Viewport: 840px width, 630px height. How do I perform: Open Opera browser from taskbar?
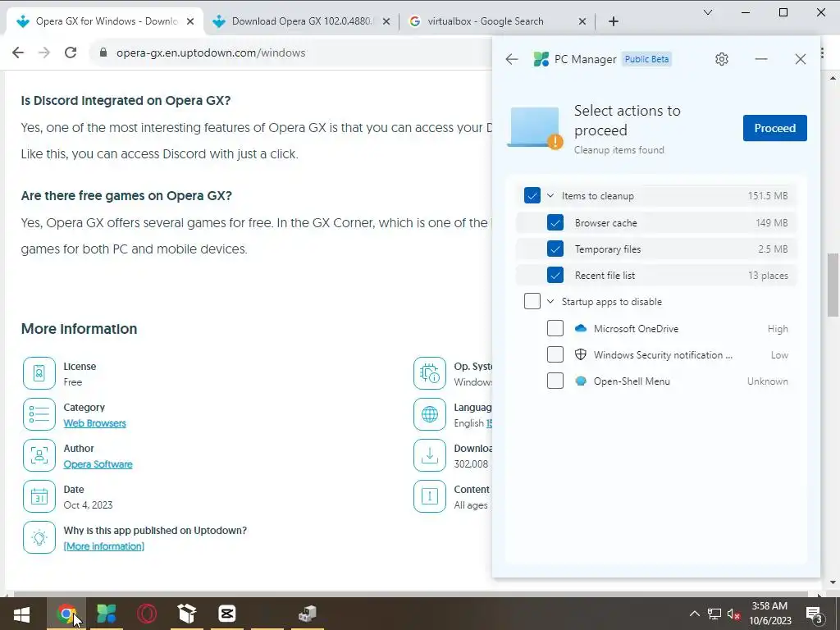[146, 614]
